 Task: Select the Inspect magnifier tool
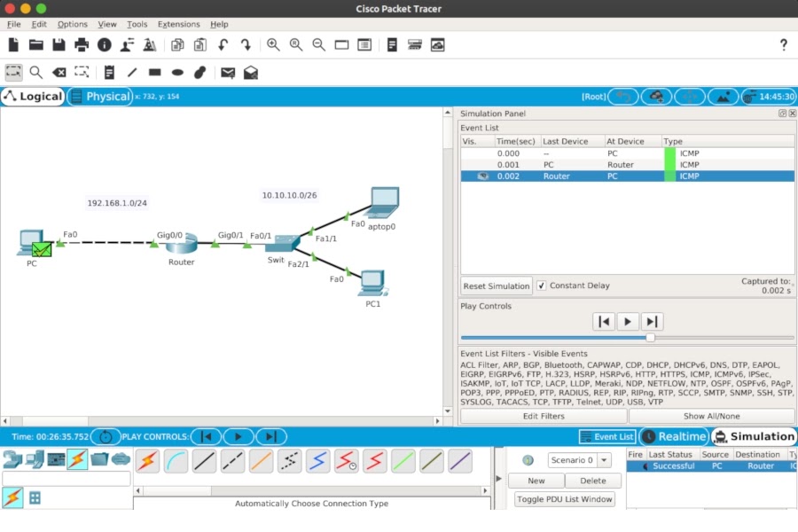(36, 73)
